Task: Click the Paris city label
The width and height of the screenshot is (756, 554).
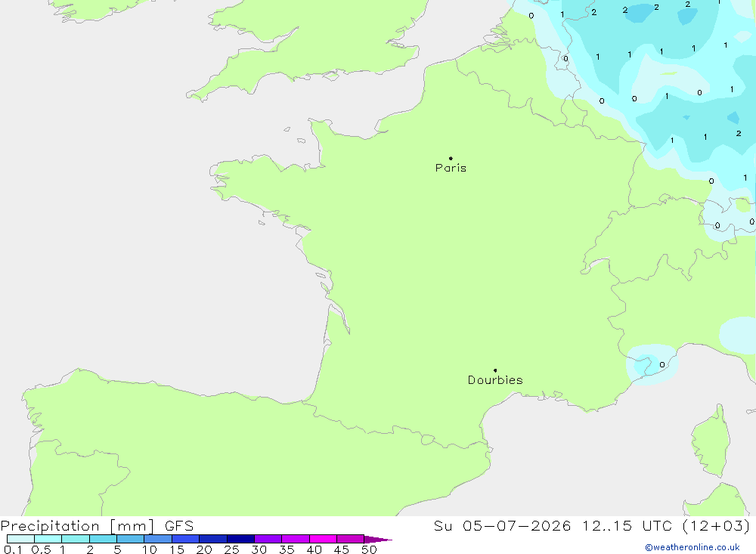Action: [451, 168]
